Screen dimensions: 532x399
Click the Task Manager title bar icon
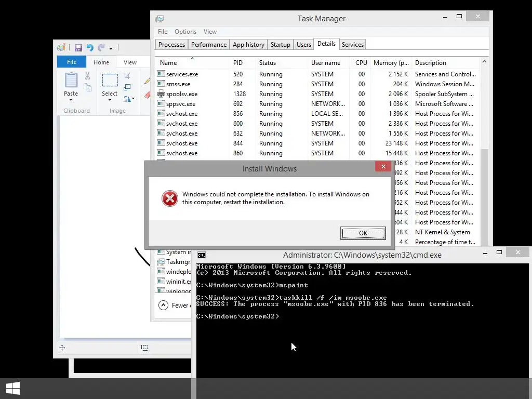[x=159, y=19]
